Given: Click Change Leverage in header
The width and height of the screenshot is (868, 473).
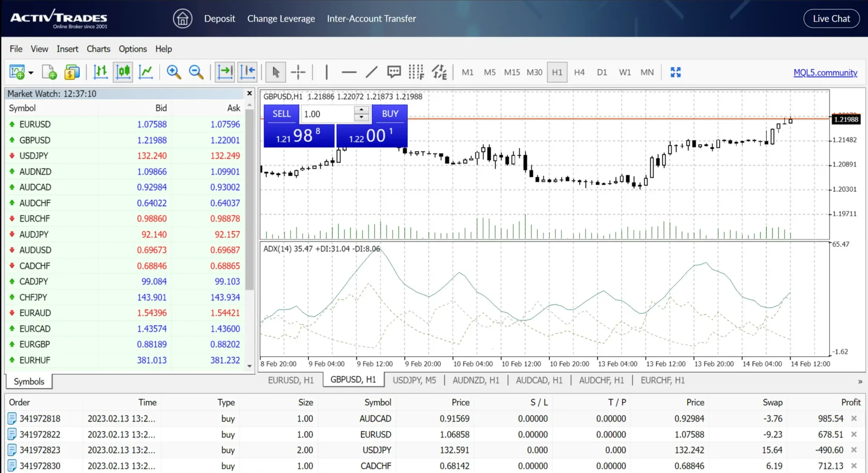Looking at the screenshot, I should [281, 18].
